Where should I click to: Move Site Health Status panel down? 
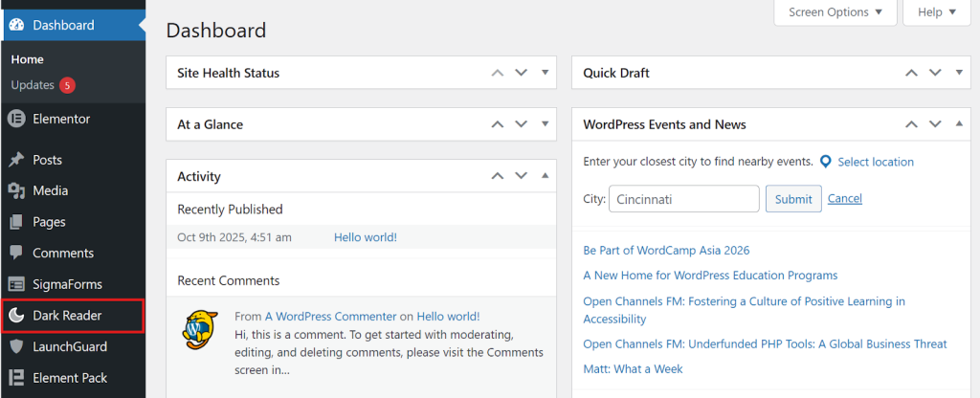click(522, 73)
